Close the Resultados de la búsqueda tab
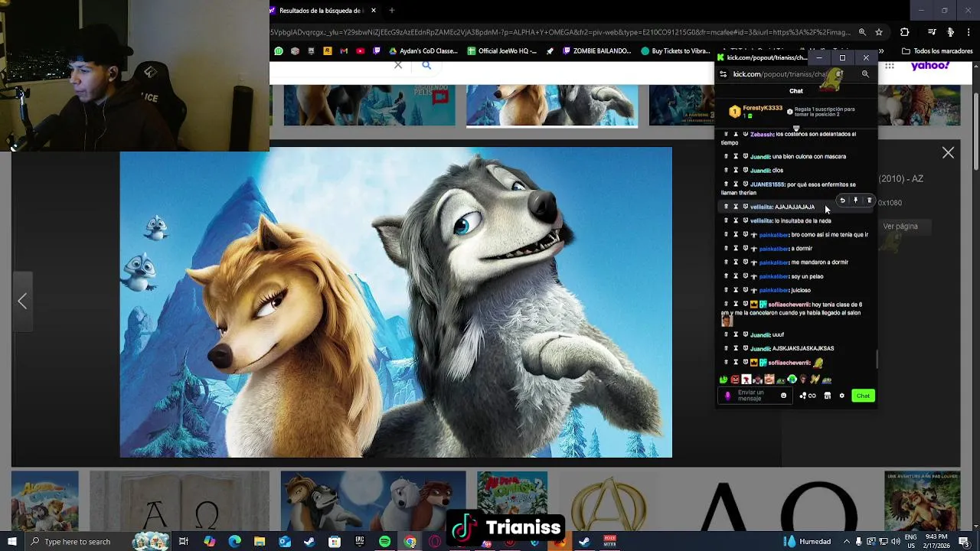The width and height of the screenshot is (980, 551). [x=374, y=11]
